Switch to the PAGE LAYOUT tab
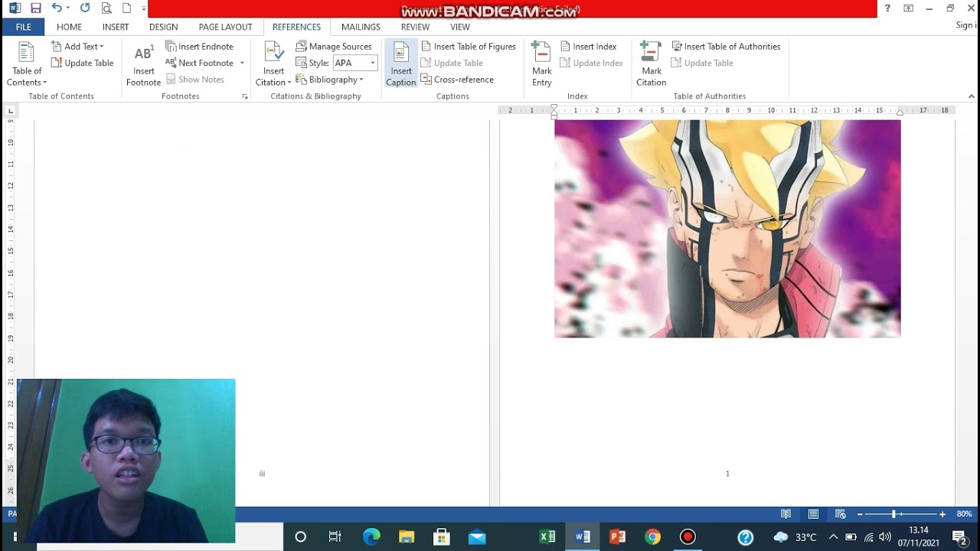This screenshot has width=980, height=551. pyautogui.click(x=225, y=27)
